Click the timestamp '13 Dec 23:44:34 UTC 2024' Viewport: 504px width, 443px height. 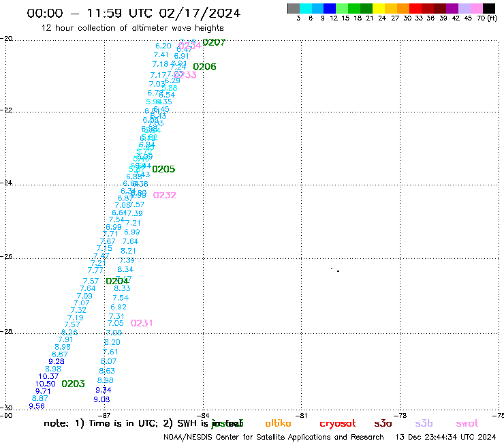(445, 438)
